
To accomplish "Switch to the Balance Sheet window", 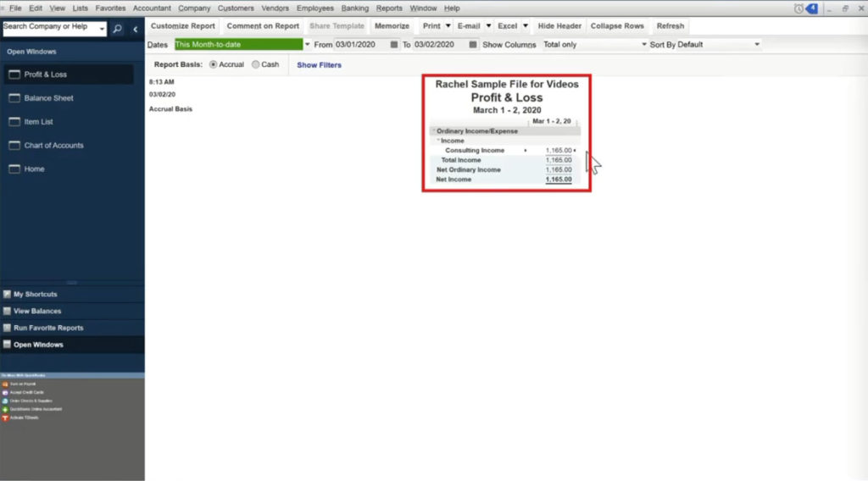I will 48,98.
